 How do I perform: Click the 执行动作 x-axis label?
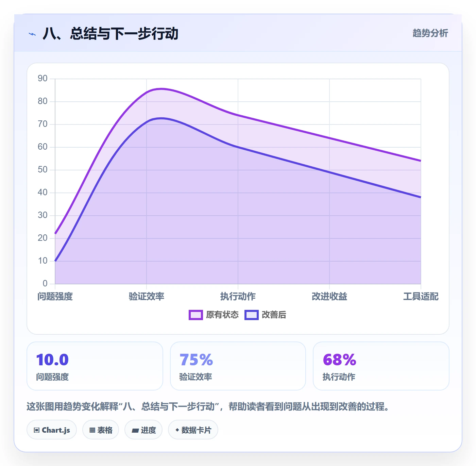tap(238, 297)
